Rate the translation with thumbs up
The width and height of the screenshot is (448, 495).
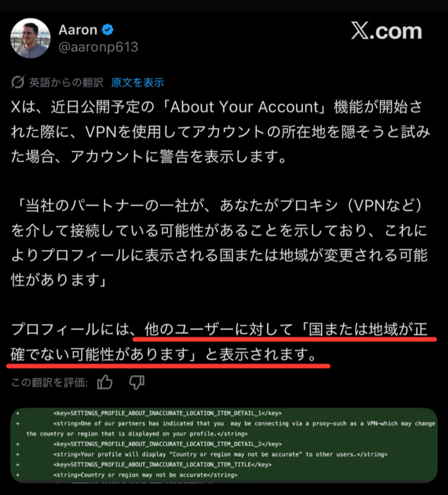105,383
